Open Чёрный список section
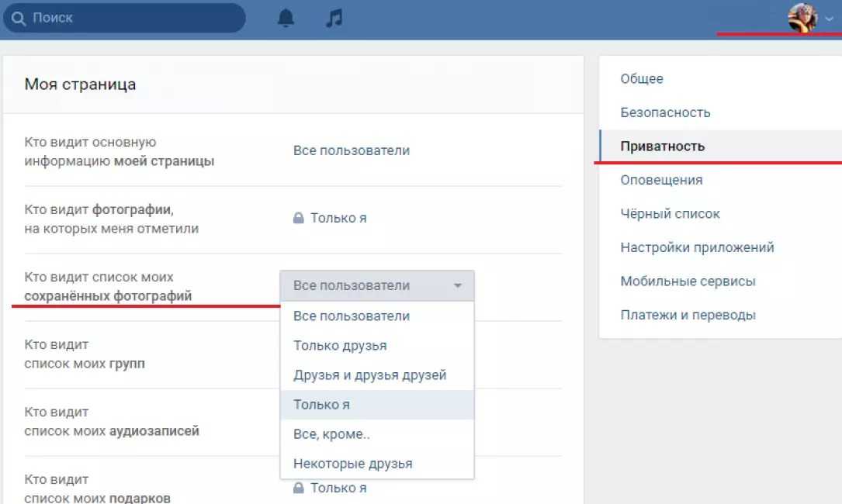Viewport: 842px width, 504px height. click(670, 213)
